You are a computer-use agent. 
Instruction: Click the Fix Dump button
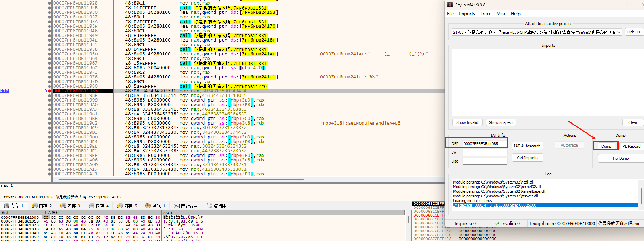point(621,158)
